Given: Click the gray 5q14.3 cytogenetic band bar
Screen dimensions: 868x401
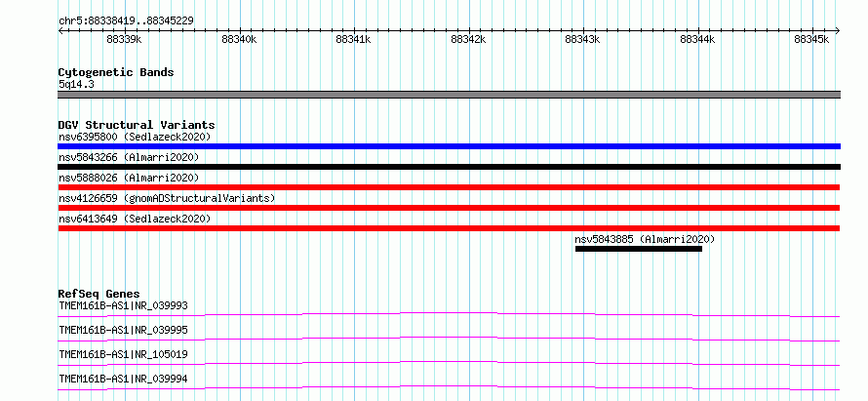Looking at the screenshot, I should point(449,95).
